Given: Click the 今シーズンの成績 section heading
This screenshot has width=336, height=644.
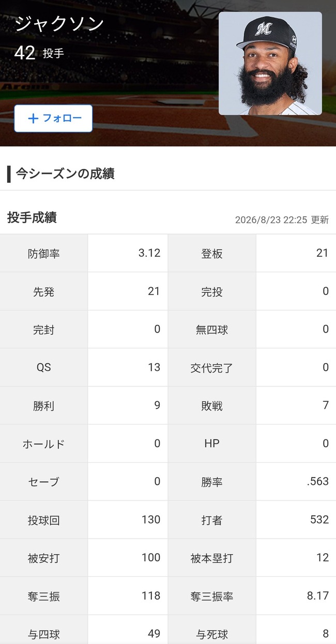Looking at the screenshot, I should (x=65, y=174).
